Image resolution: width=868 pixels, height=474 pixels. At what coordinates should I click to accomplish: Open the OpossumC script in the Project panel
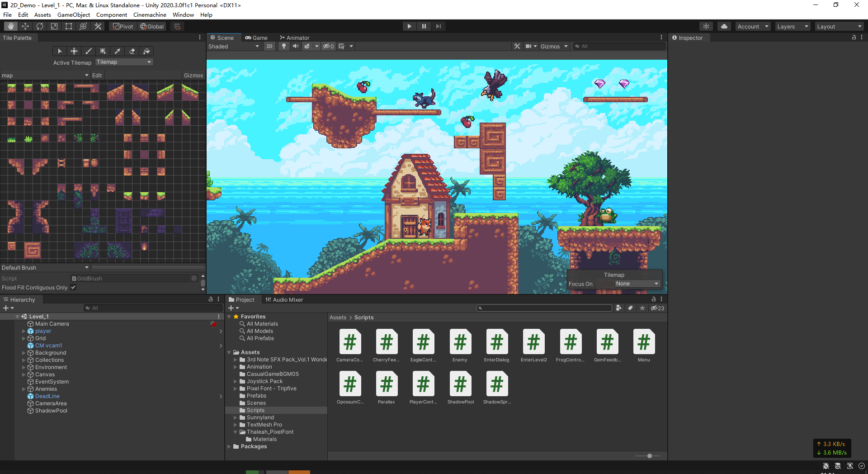[350, 383]
